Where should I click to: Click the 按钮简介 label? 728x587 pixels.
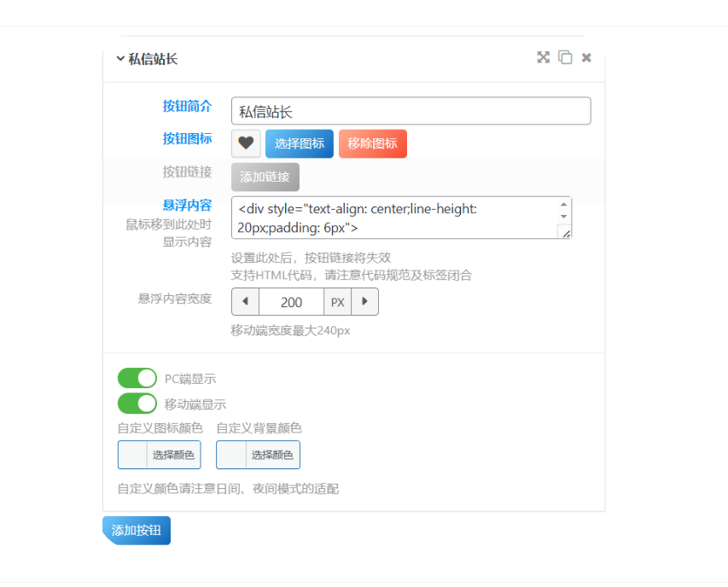[187, 106]
